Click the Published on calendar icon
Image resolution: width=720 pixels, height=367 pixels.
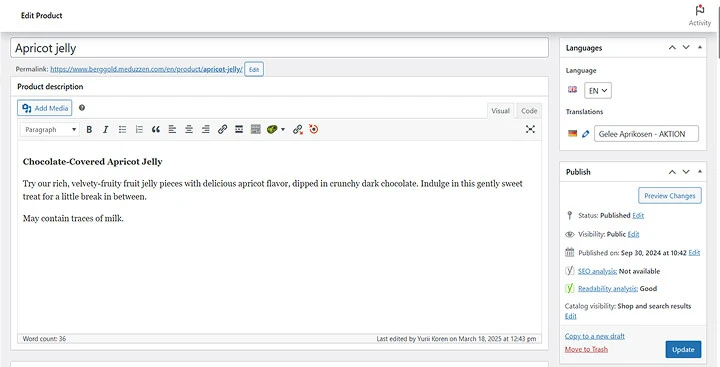569,252
